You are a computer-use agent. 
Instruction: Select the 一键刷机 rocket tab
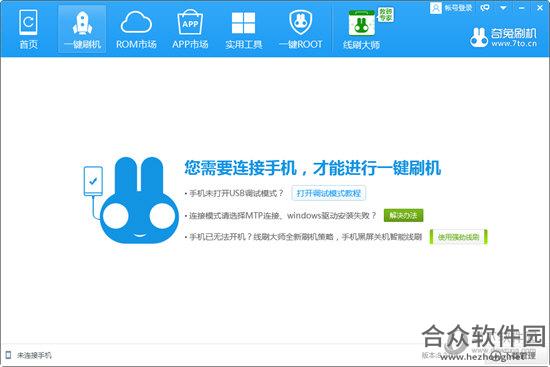pyautogui.click(x=82, y=29)
